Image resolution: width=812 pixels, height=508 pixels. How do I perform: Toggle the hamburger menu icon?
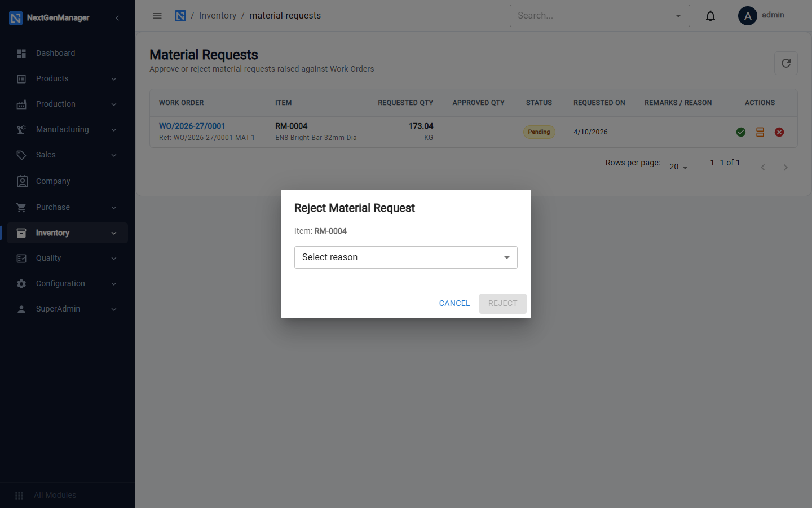(x=157, y=16)
